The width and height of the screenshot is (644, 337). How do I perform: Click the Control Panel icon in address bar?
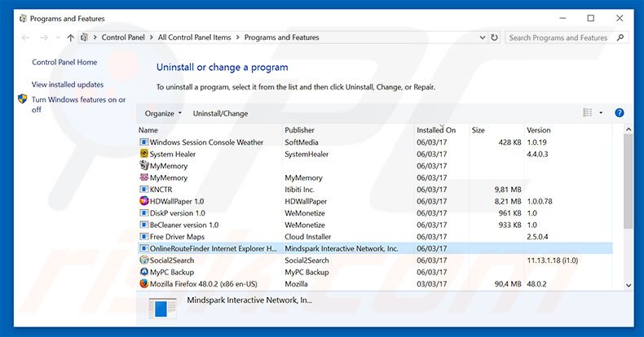84,37
